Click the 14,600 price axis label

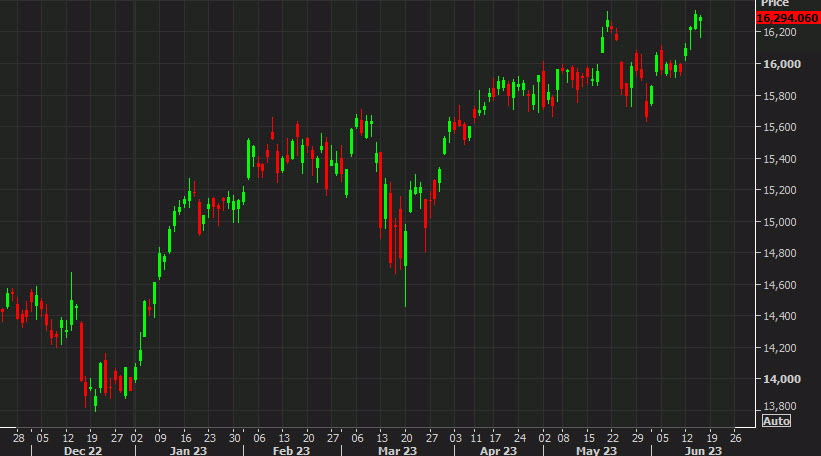coord(780,285)
